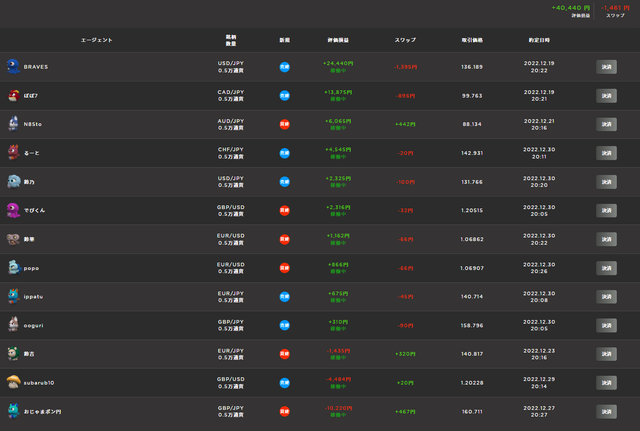Click the 158.796 trade price
The height and width of the screenshot is (431, 640).
click(472, 325)
